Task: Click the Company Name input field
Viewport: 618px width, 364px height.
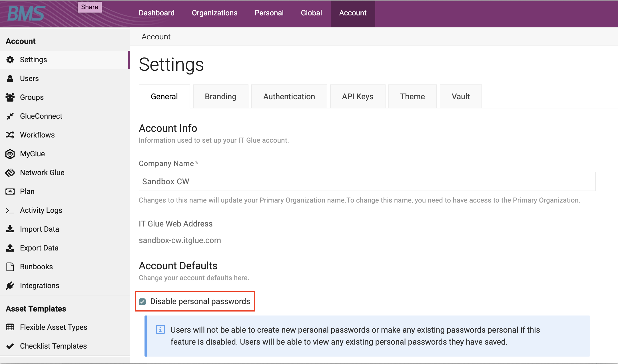Action: click(367, 181)
